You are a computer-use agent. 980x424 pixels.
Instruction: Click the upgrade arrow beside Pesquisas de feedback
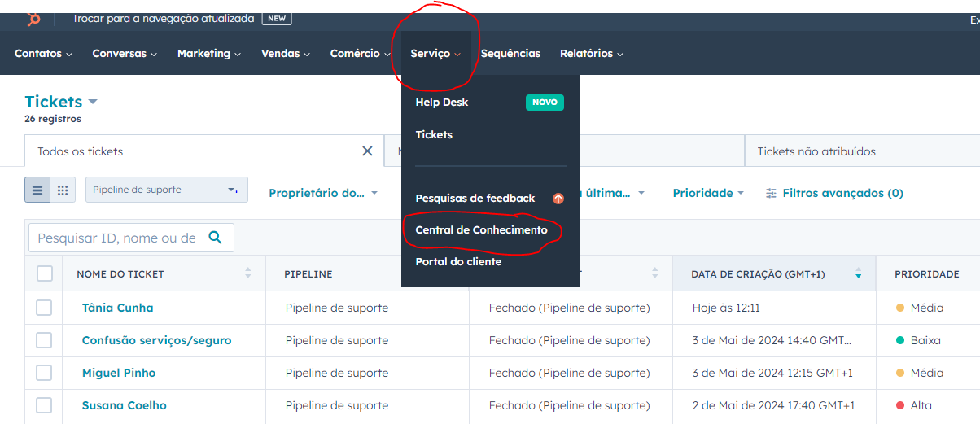(558, 199)
